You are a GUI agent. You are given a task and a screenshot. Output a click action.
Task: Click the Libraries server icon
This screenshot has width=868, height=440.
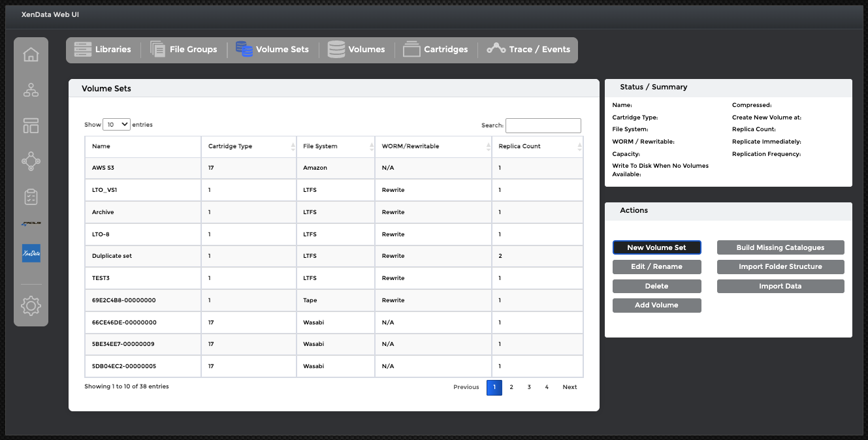point(82,50)
